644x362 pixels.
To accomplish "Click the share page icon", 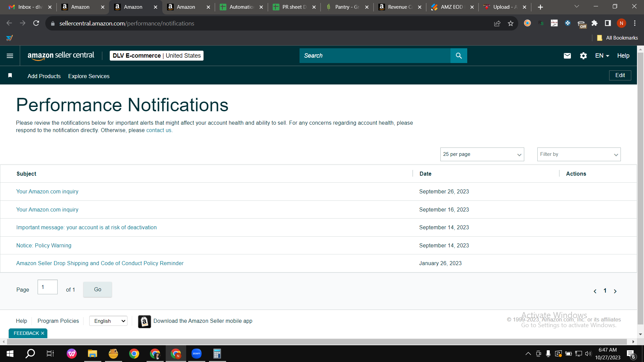I will pos(497,23).
